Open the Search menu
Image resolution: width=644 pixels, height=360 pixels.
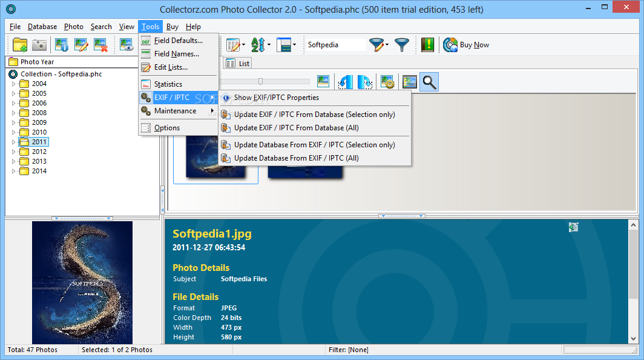click(x=101, y=27)
